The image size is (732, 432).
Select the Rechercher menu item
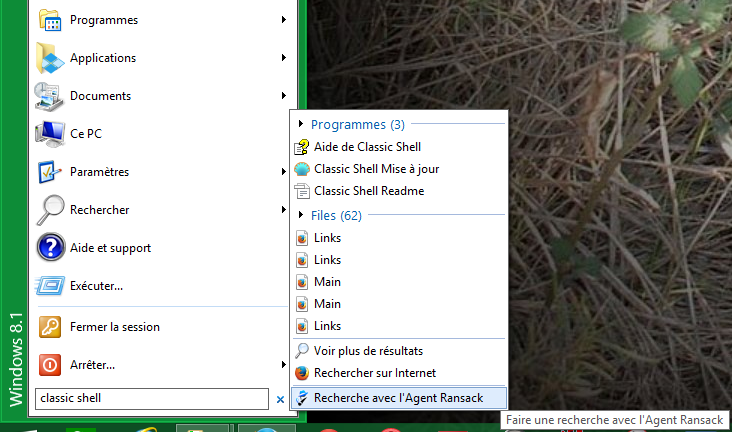(x=99, y=210)
